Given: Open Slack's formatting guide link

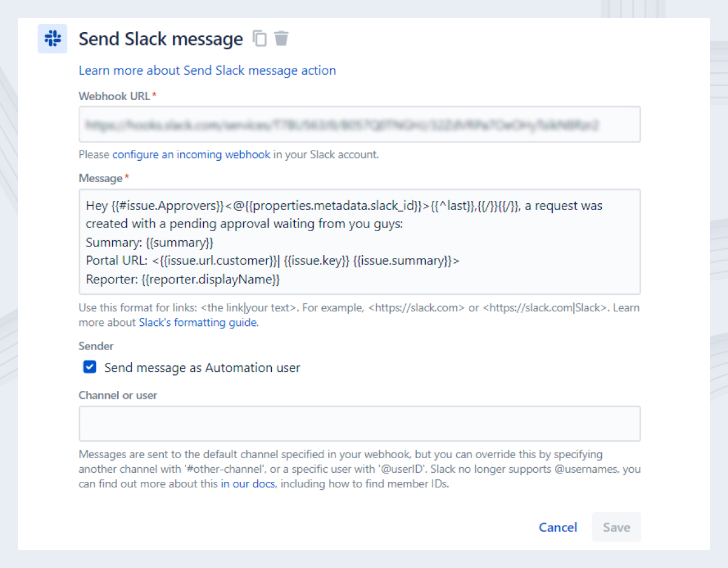Looking at the screenshot, I should (x=197, y=322).
